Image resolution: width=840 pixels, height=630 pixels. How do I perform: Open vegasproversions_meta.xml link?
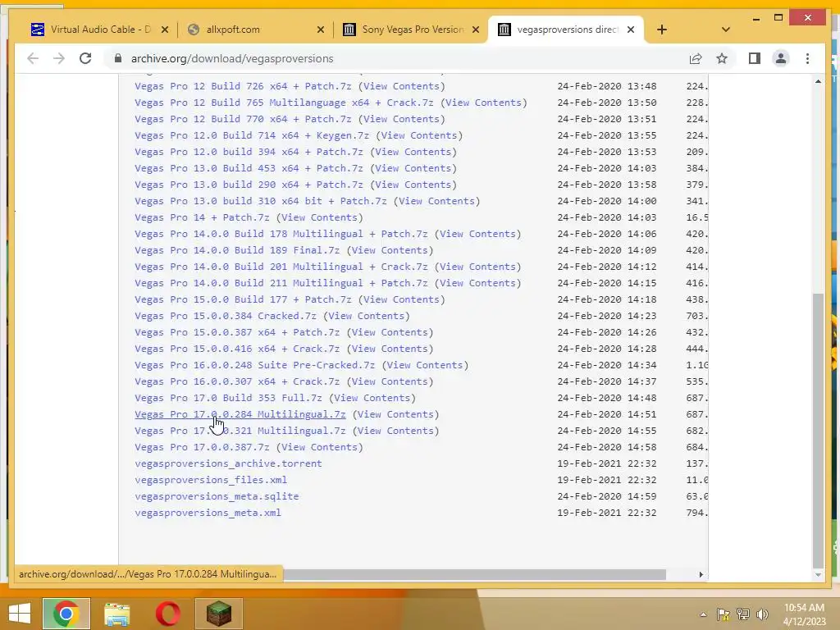coord(208,513)
